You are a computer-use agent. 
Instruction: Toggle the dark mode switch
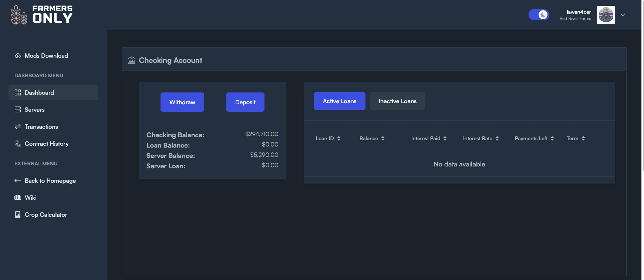point(539,15)
